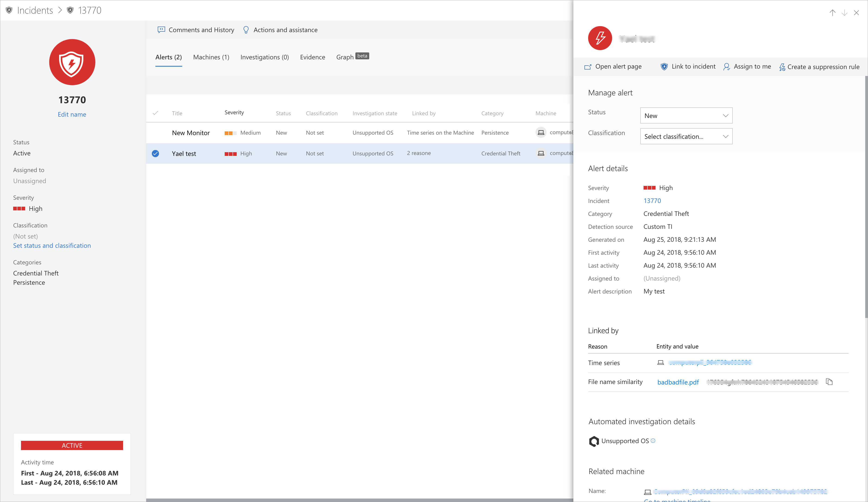Click the Link to incident shield icon
The height and width of the screenshot is (502, 868).
click(664, 67)
